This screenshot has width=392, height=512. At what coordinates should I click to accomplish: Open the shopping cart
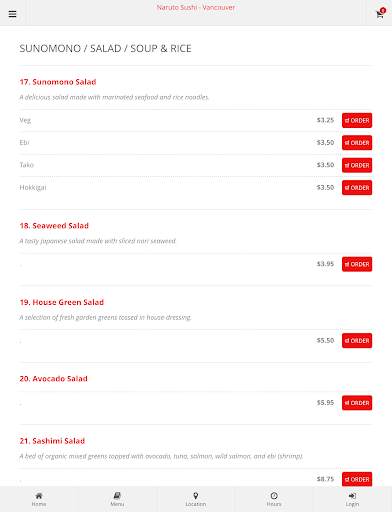point(380,13)
